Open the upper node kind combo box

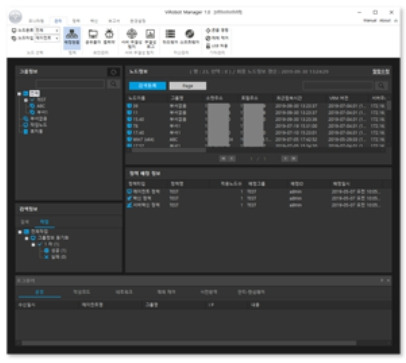[47, 30]
